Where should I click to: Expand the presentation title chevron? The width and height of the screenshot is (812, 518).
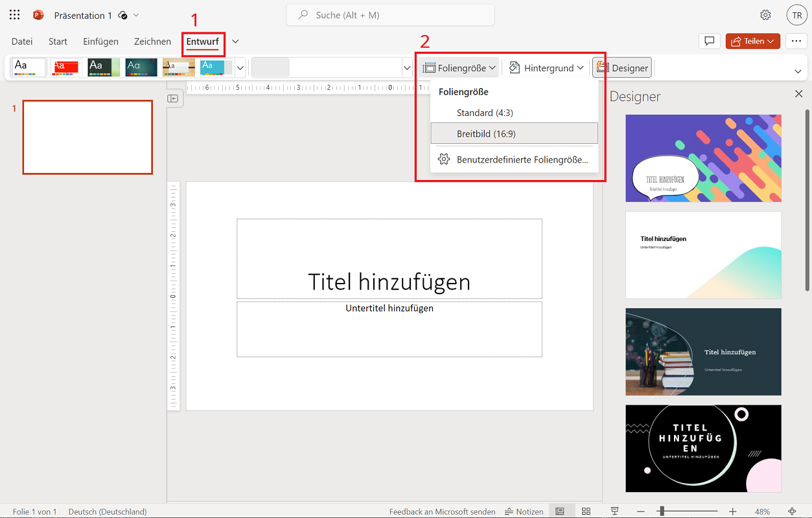[x=136, y=15]
